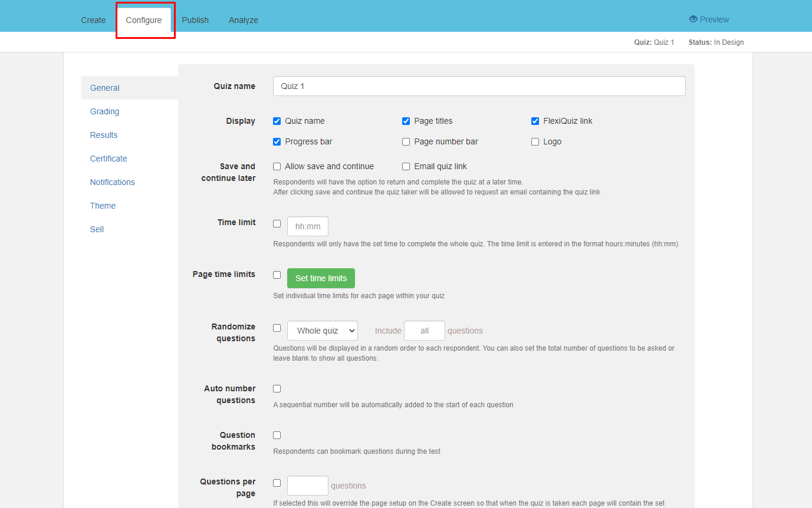Uncheck the Progress bar checkbox

coord(277,141)
